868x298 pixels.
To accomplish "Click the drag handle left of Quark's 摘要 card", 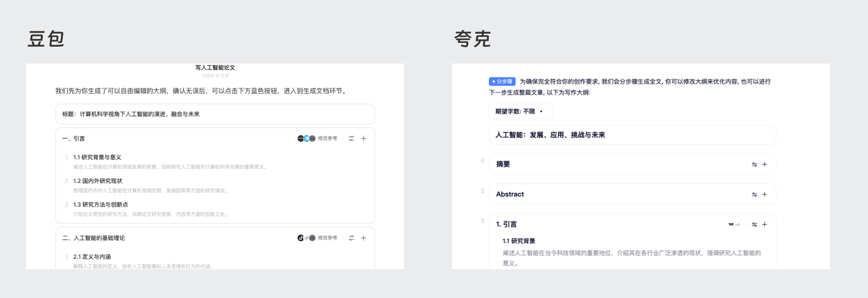I will coord(482,161).
